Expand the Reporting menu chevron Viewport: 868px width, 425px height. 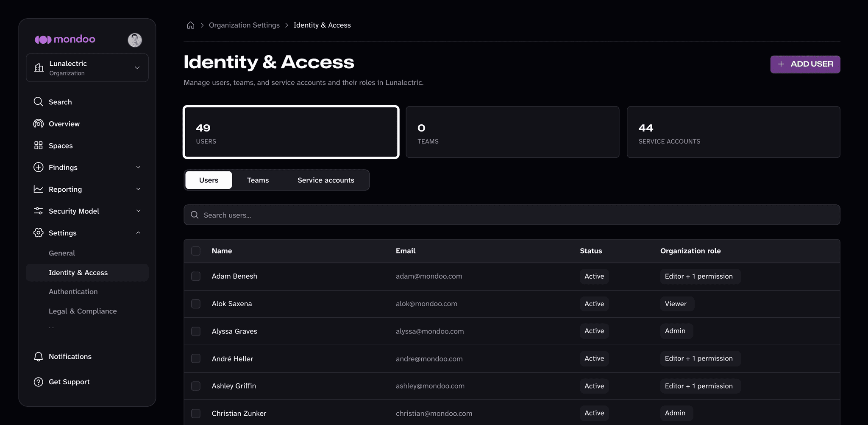[x=138, y=189]
